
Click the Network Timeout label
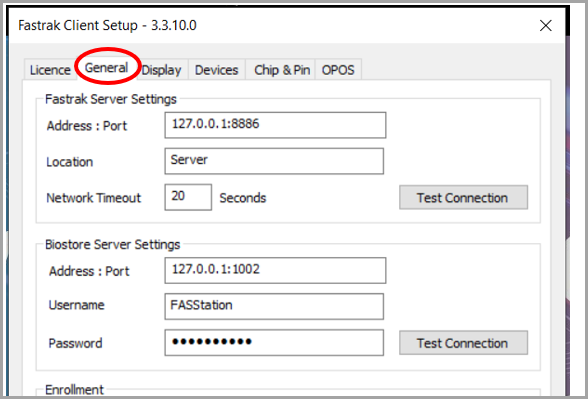(93, 198)
